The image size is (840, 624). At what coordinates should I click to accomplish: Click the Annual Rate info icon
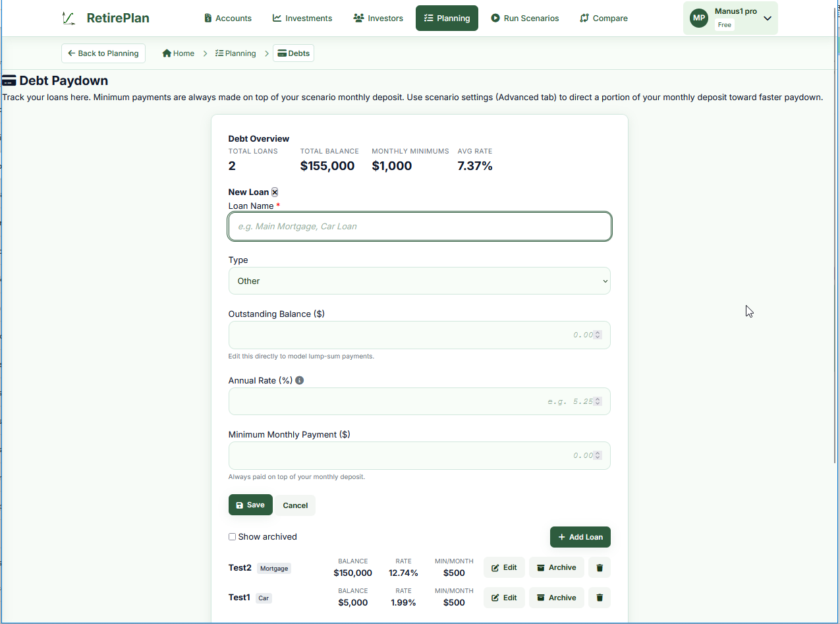point(300,380)
